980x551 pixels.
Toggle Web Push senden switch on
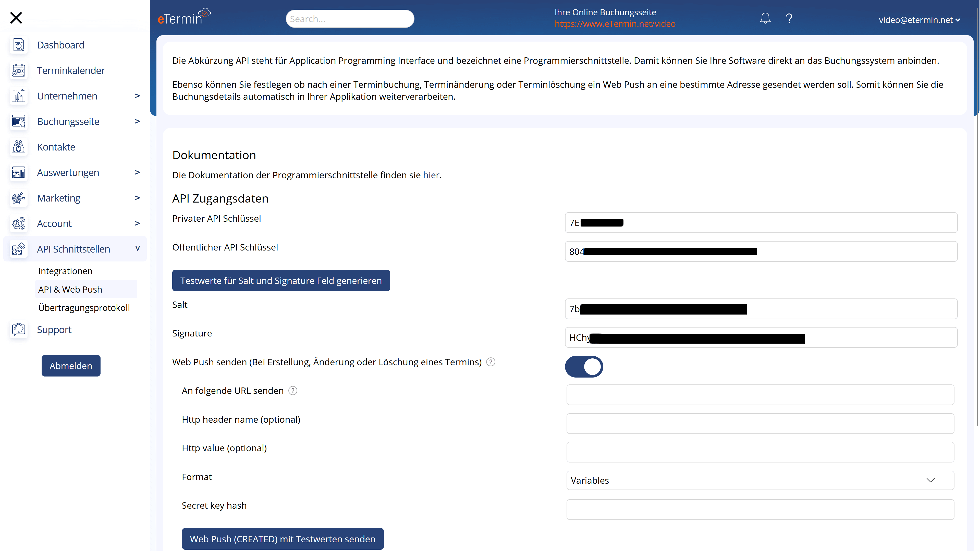pyautogui.click(x=584, y=367)
